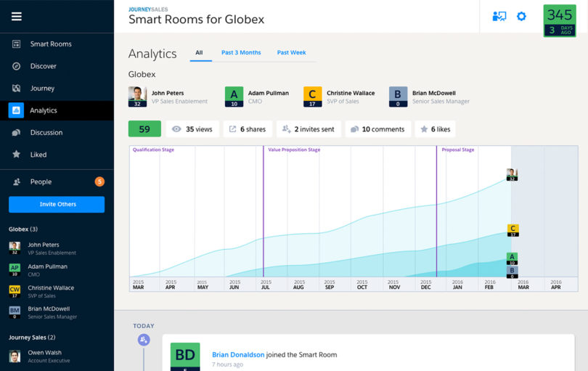588x371 pixels.
Task: Click Christine Wallace name in header row
Action: (x=351, y=93)
